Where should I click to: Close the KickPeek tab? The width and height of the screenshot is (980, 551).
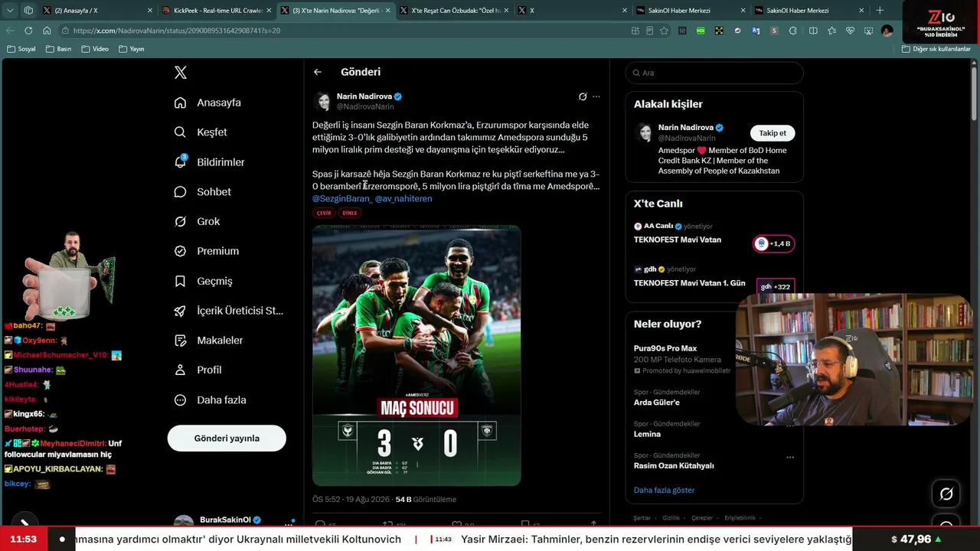click(269, 11)
